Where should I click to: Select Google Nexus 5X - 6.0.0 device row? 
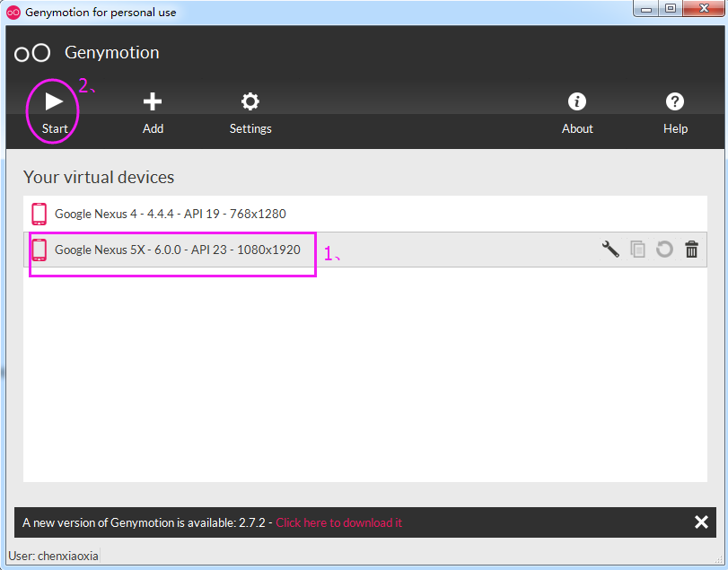click(x=365, y=250)
